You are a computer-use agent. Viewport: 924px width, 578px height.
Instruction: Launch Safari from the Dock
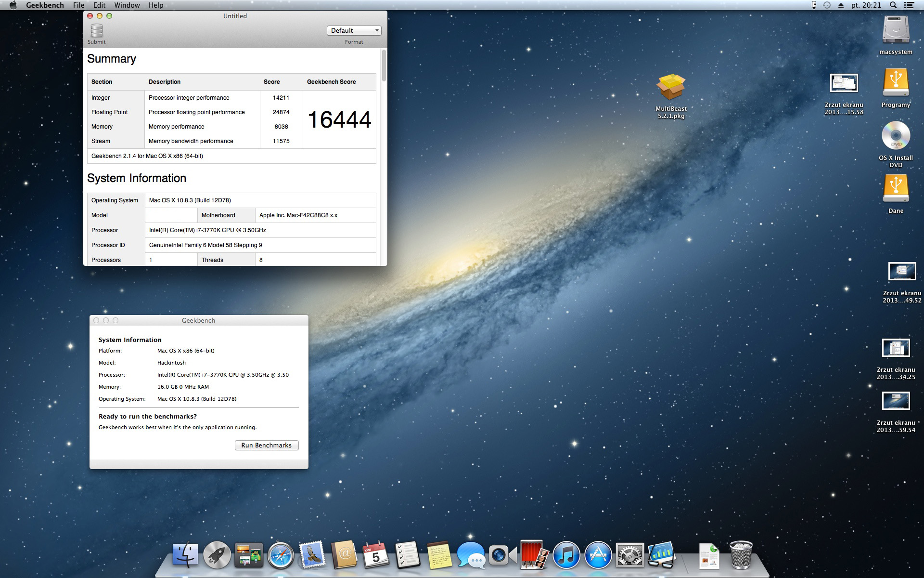[281, 555]
